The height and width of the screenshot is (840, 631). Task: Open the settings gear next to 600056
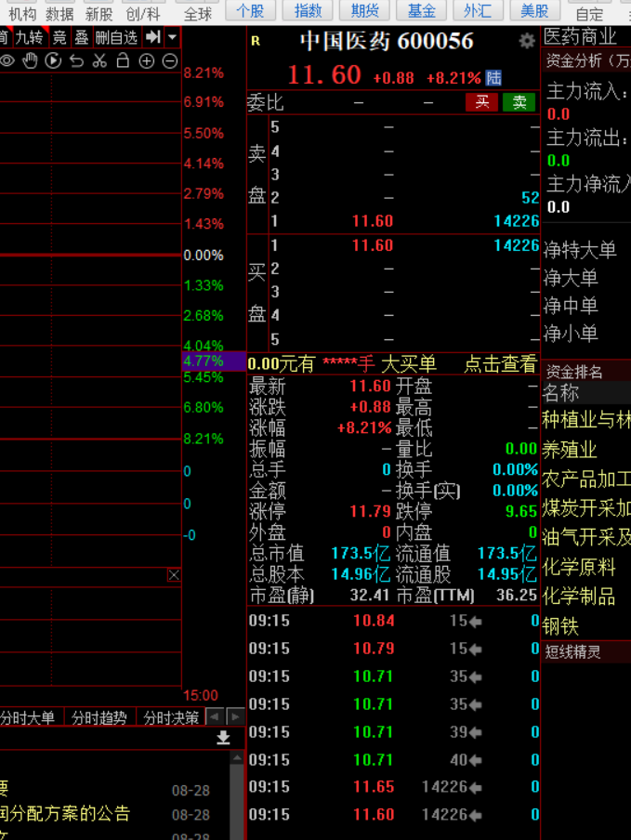coord(527,41)
